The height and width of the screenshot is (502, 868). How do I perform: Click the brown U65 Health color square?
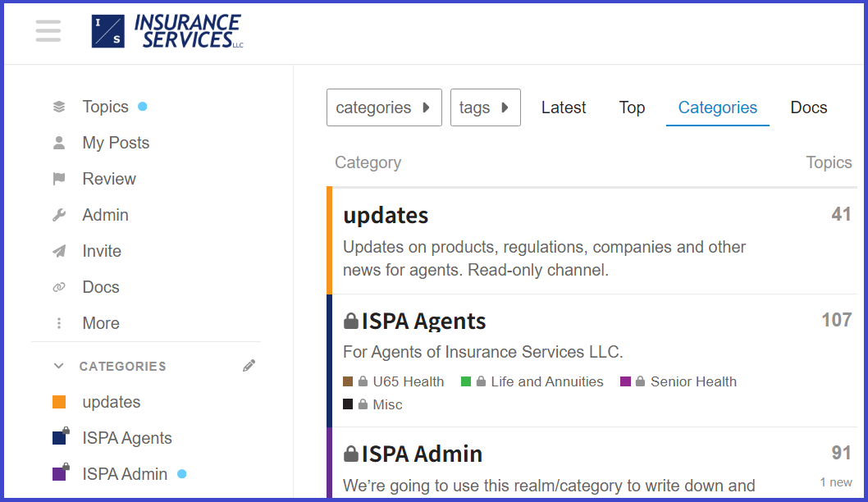[348, 381]
